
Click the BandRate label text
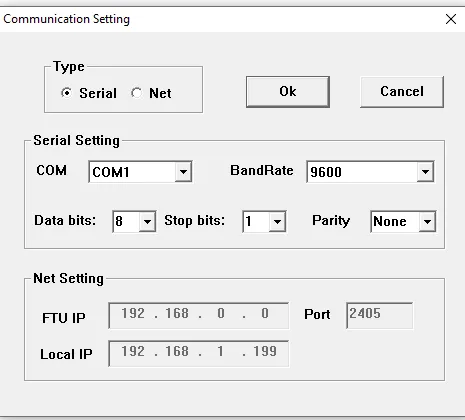262,170
